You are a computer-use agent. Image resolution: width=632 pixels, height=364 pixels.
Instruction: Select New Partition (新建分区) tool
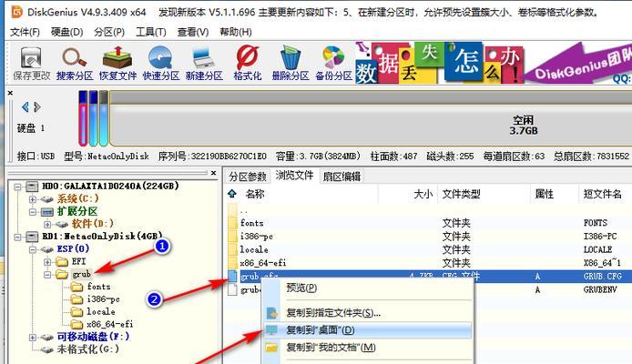tap(204, 64)
